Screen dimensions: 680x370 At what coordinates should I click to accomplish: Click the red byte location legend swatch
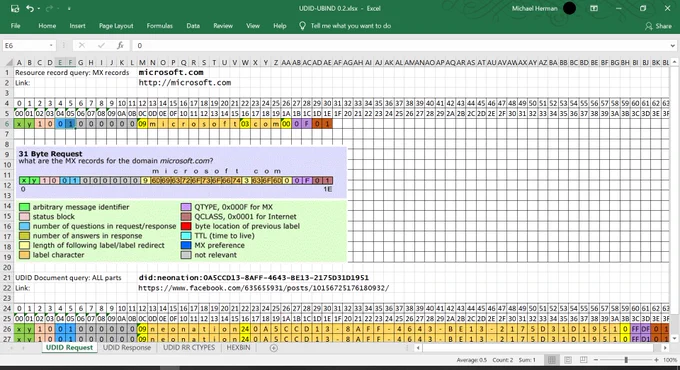186,226
